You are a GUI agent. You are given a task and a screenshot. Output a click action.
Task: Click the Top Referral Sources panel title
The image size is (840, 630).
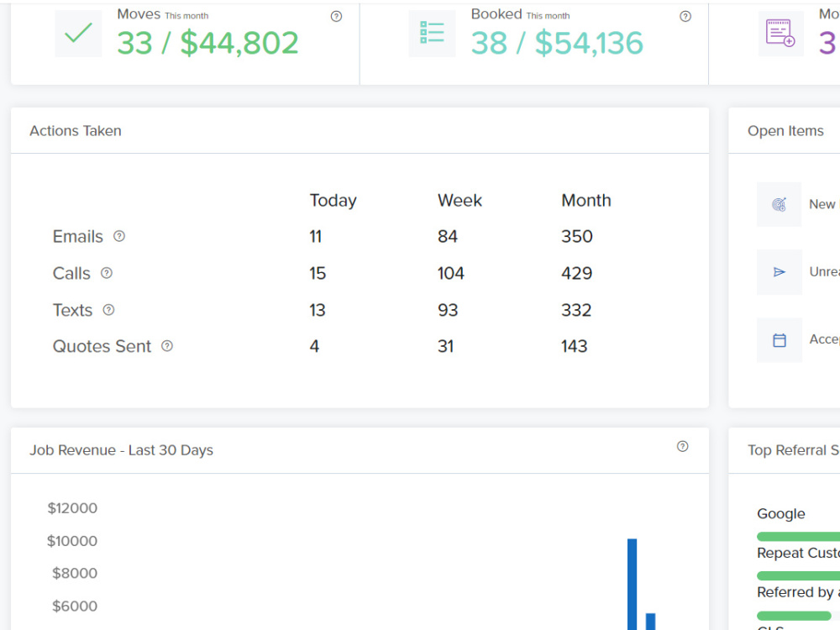[x=794, y=450]
